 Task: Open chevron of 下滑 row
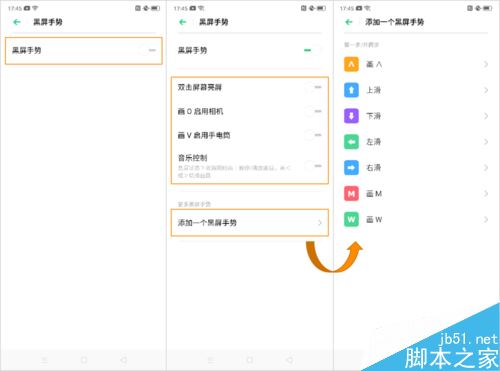(486, 116)
